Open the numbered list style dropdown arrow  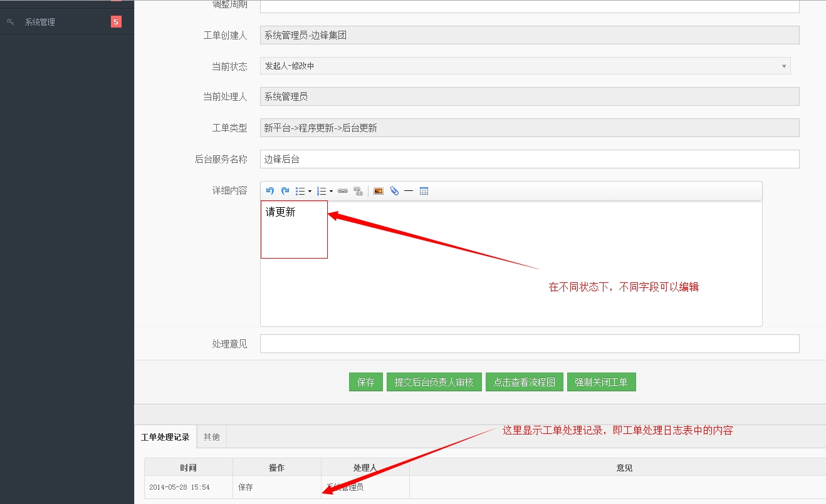330,191
